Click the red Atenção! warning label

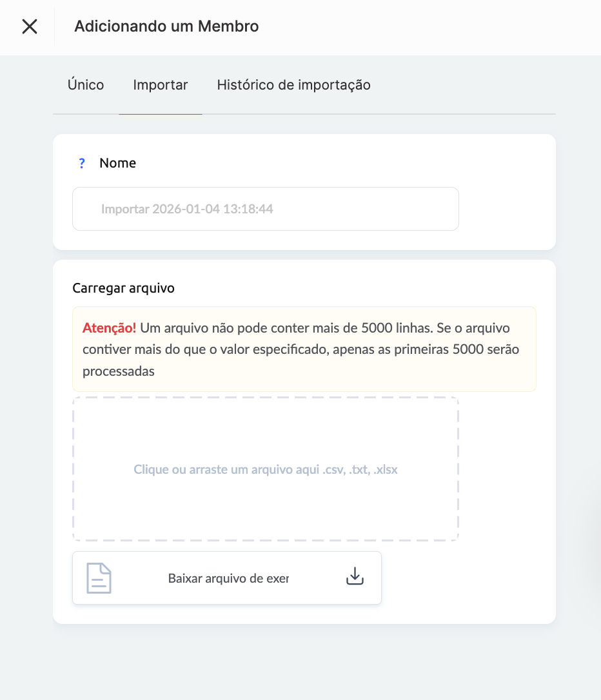[109, 327]
